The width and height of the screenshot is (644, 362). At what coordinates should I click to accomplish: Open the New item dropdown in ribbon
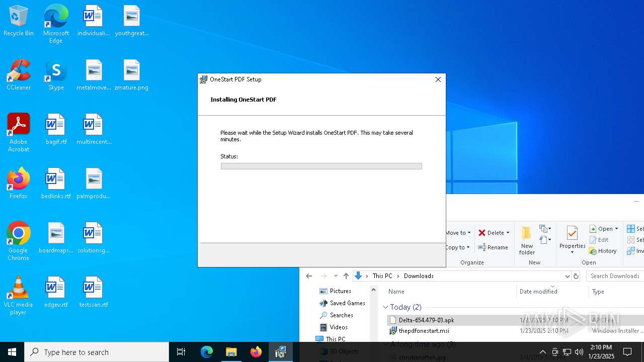[545, 229]
